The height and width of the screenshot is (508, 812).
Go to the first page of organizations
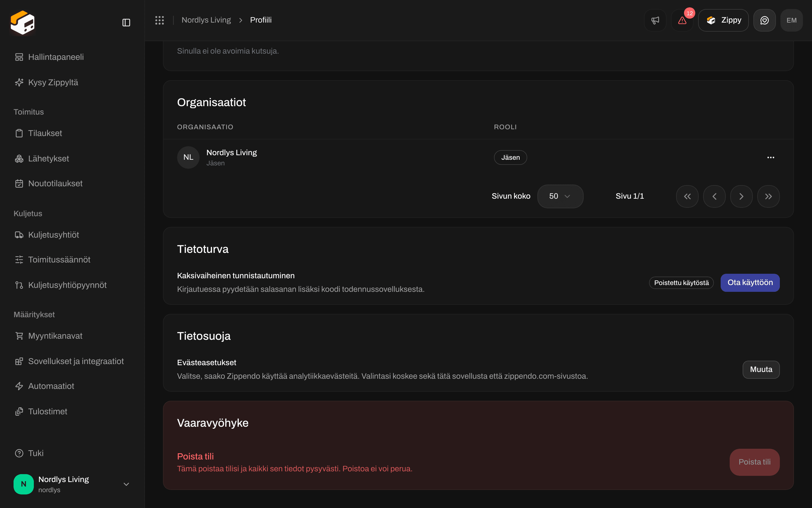(687, 196)
